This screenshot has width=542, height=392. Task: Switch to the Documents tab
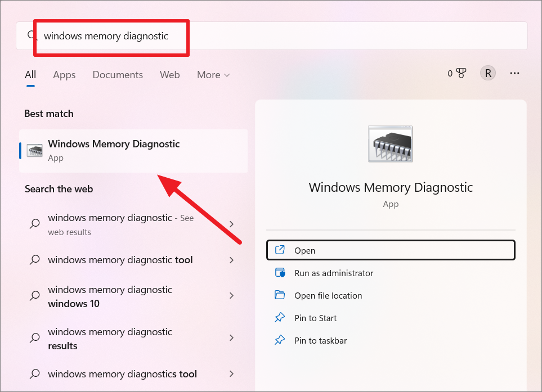point(118,75)
